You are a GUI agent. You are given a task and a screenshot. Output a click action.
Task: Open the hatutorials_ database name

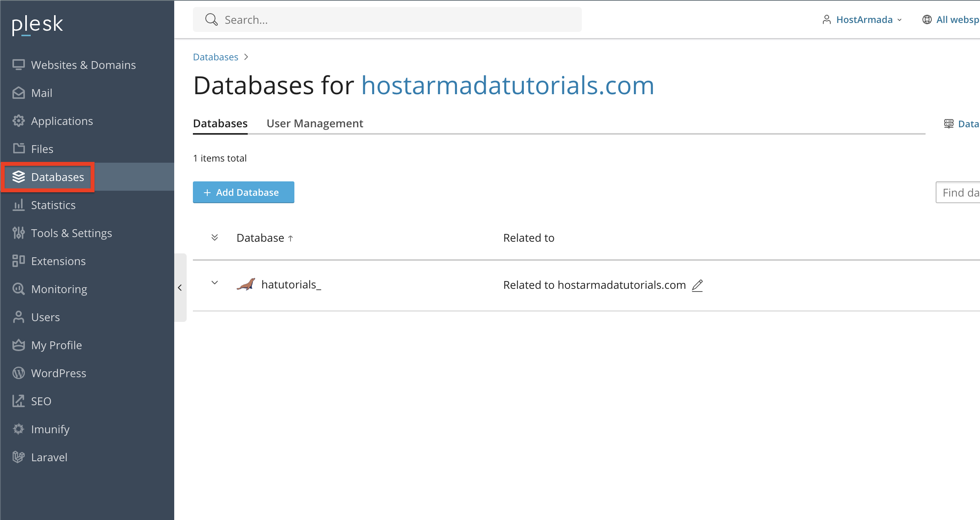[291, 285]
